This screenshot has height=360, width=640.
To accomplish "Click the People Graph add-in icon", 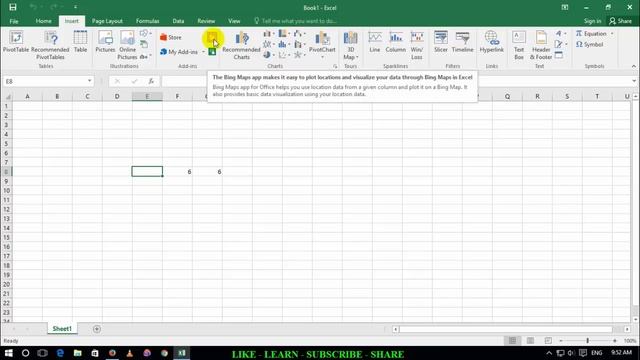I will tap(212, 52).
